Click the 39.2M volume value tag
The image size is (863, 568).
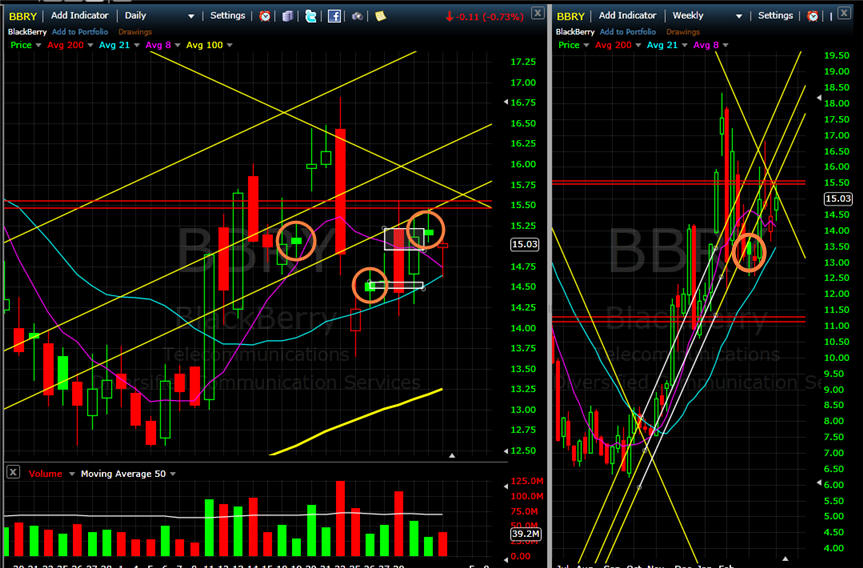pyautogui.click(x=525, y=534)
